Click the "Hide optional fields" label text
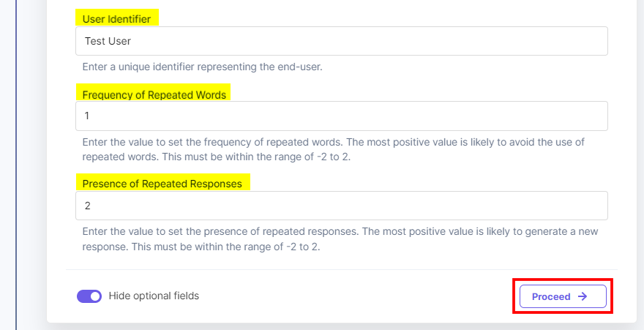 (x=154, y=296)
